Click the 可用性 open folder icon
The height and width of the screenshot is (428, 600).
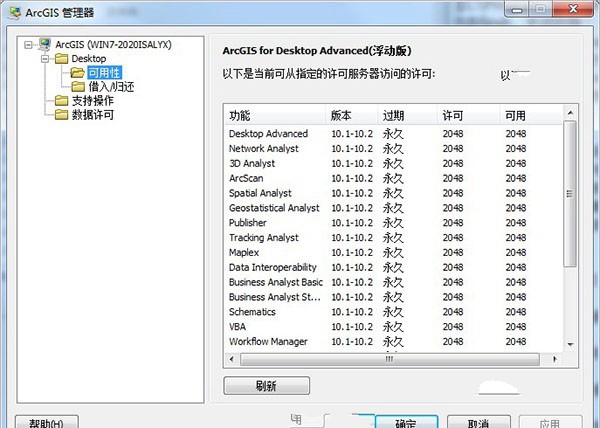[78, 72]
